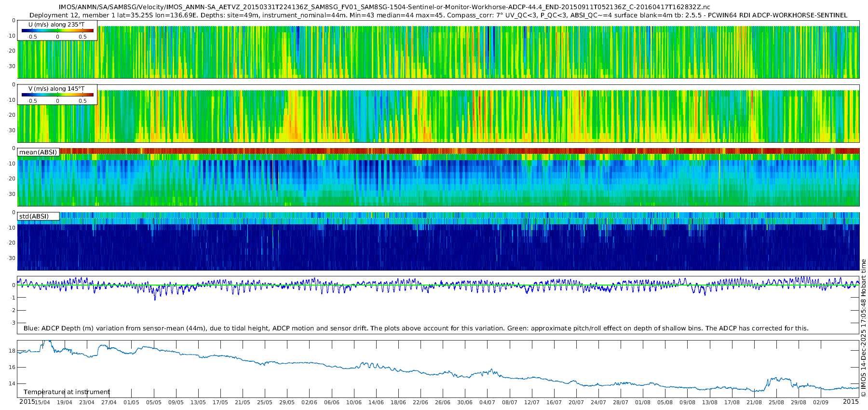The image size is (868, 410).
Task: Click the 05/05 date tick on time axis
Action: point(154,402)
